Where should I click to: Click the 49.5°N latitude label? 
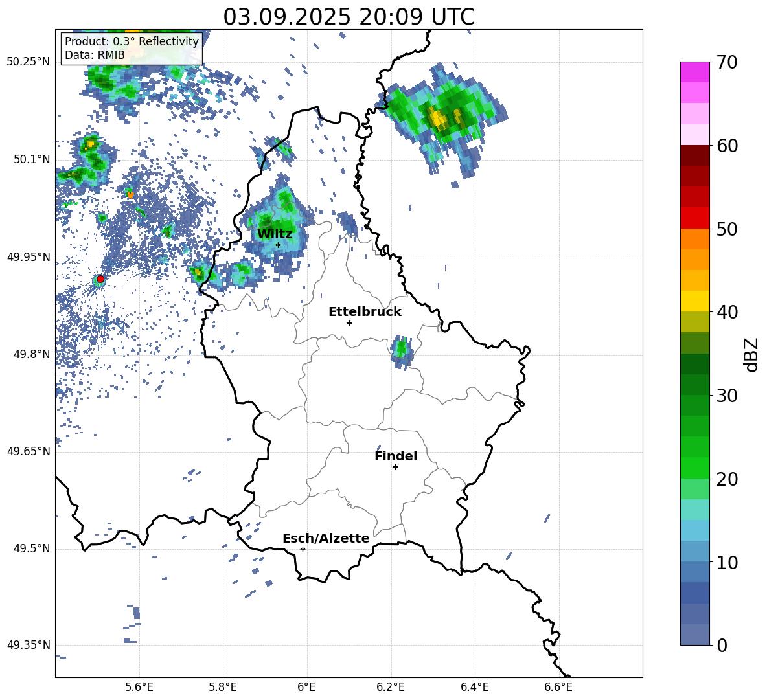(x=31, y=548)
